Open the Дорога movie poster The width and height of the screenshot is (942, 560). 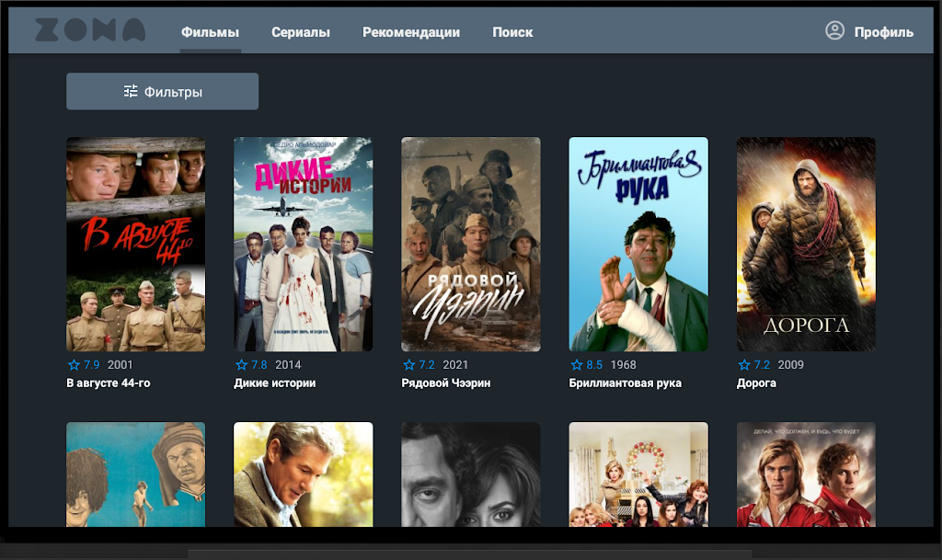tap(806, 244)
